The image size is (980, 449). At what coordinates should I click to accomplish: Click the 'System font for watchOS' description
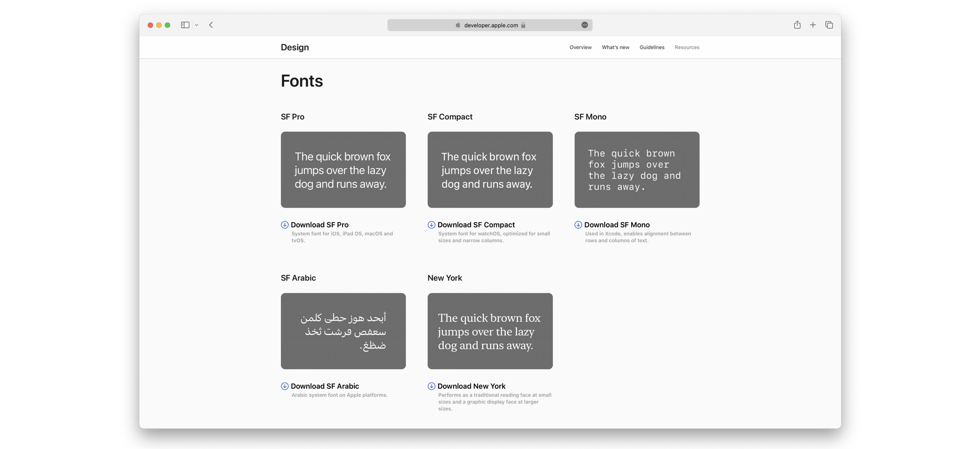click(x=494, y=237)
